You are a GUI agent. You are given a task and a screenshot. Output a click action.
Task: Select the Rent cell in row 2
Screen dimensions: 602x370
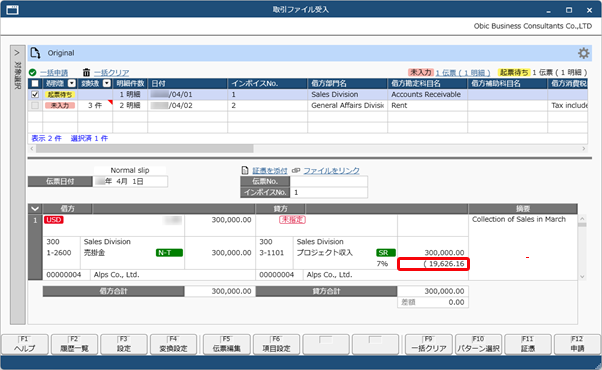pyautogui.click(x=427, y=106)
